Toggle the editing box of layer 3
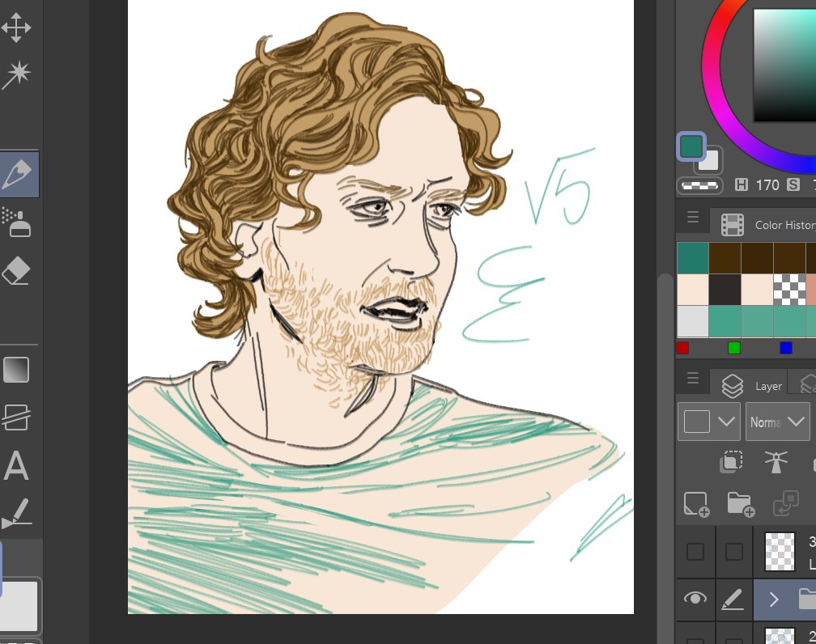 coord(733,552)
